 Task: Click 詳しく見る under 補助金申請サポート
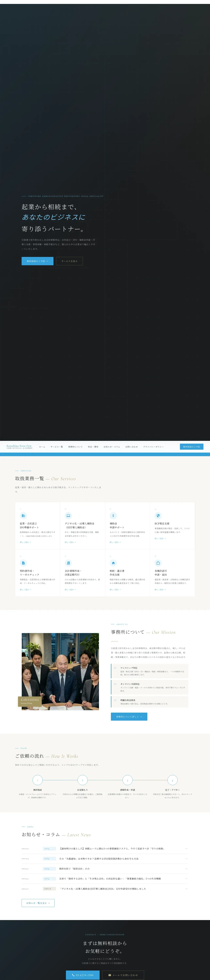tap(115, 542)
